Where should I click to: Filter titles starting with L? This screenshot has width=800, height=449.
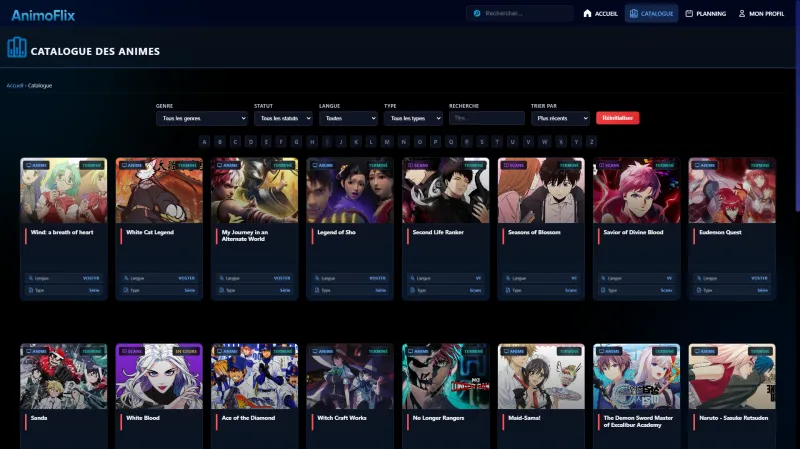coord(371,142)
